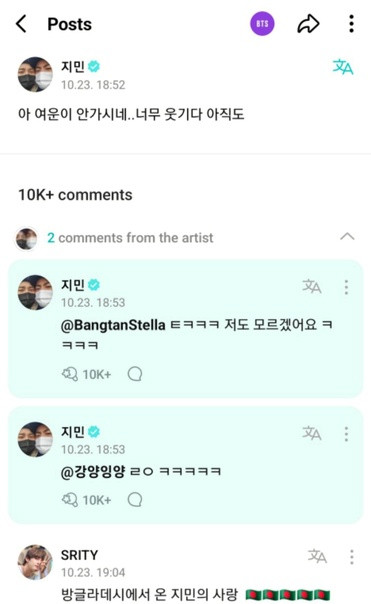The image size is (371, 604).
Task: Tap the share arrow icon in header
Action: (308, 24)
